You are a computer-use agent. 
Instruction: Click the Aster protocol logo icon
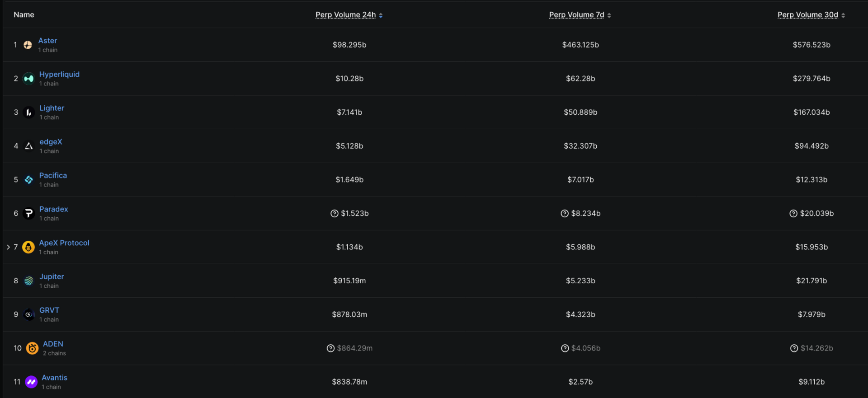[28, 45]
